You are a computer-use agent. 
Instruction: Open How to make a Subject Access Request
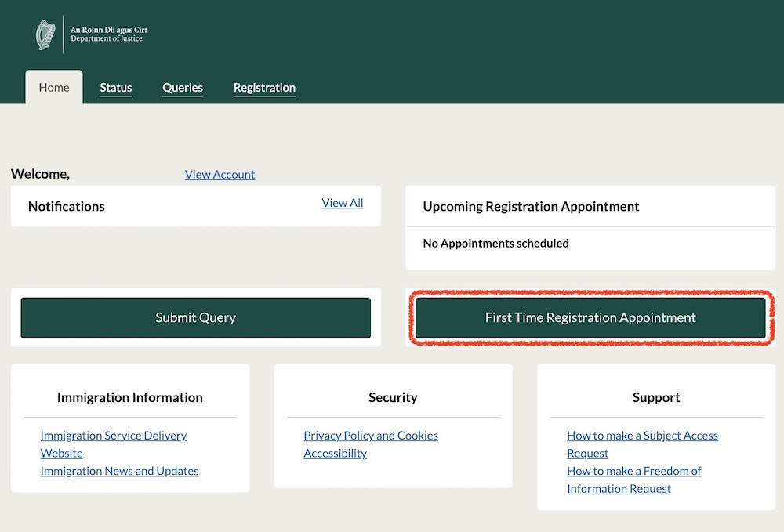click(x=642, y=444)
